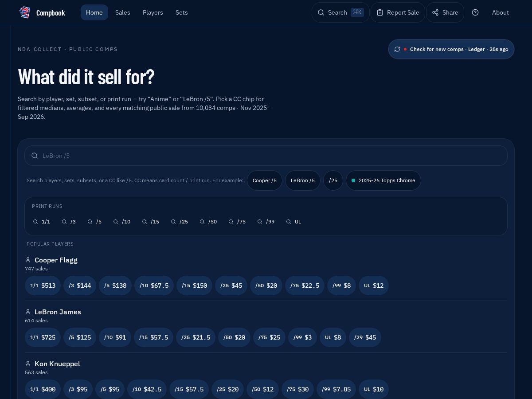Click the Report Sale button
This screenshot has width=532, height=399.
coord(398,12)
